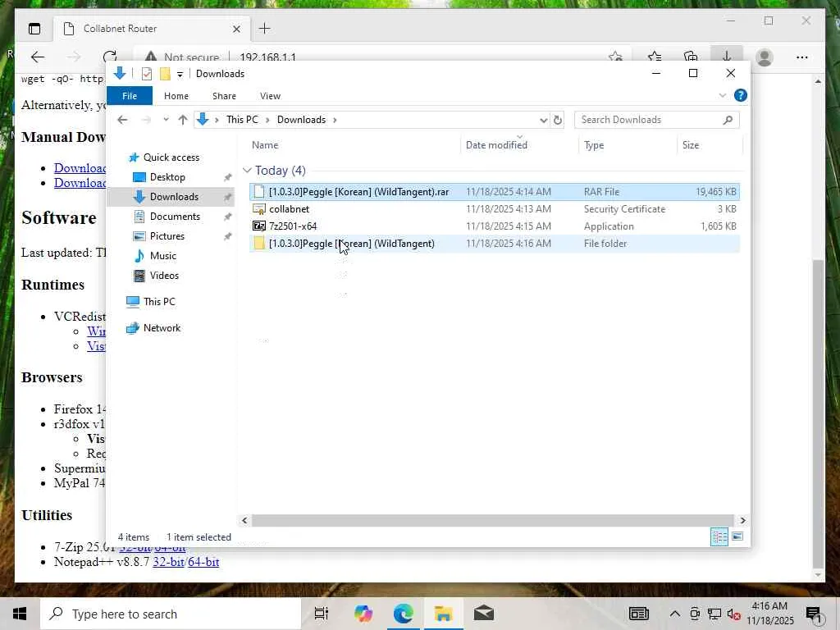Select the 7z2501-x64 application
The width and height of the screenshot is (840, 630).
(495, 226)
